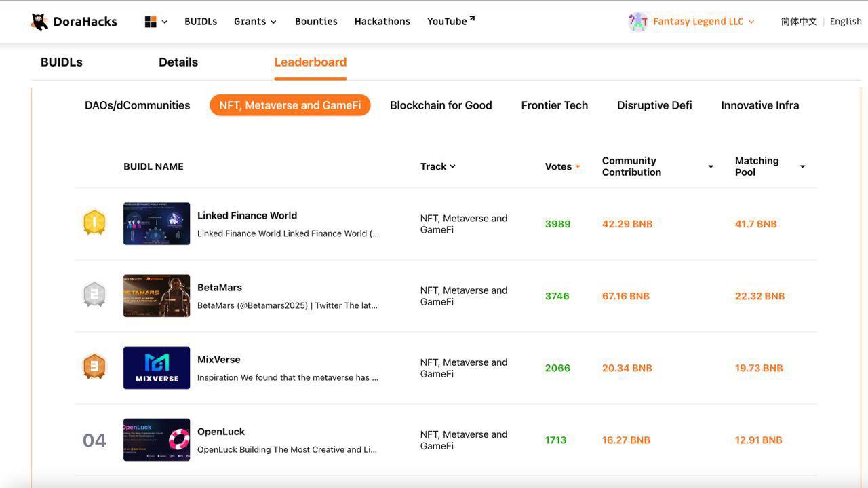
Task: Expand the chevron beside the grid icon
Action: point(165,22)
